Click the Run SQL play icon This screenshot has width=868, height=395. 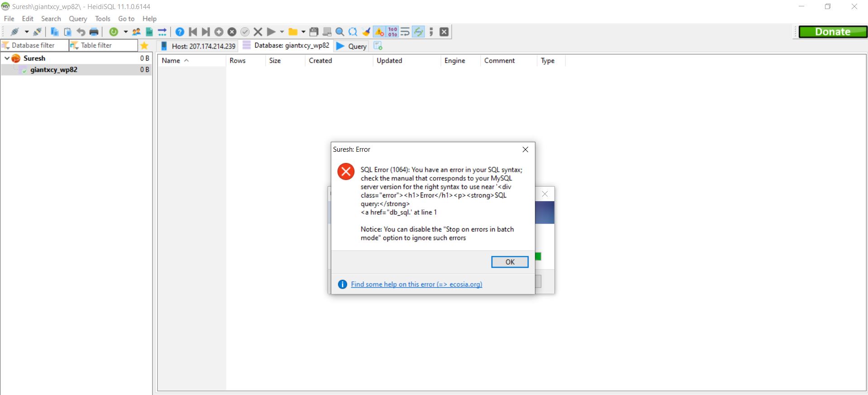pos(271,32)
